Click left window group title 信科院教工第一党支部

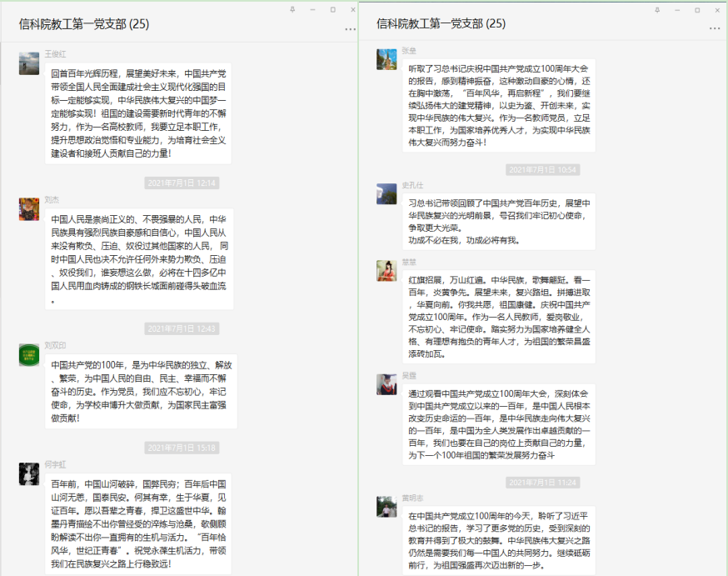(x=83, y=24)
